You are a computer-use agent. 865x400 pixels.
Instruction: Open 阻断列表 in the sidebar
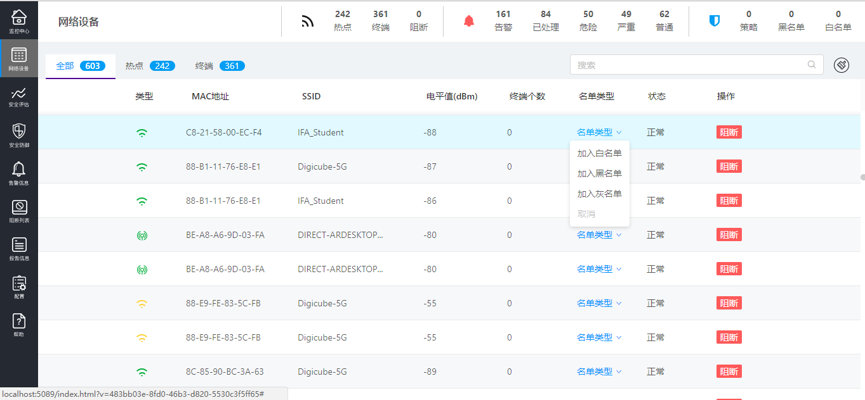[x=18, y=211]
